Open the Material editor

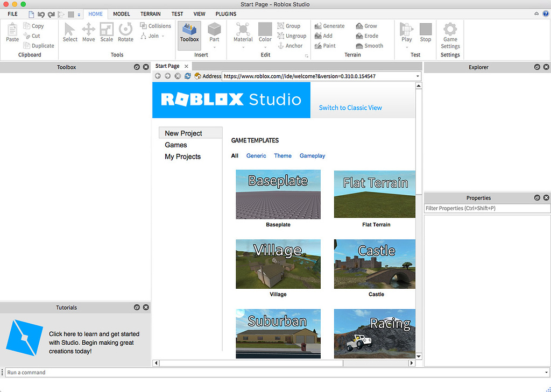coord(243,32)
